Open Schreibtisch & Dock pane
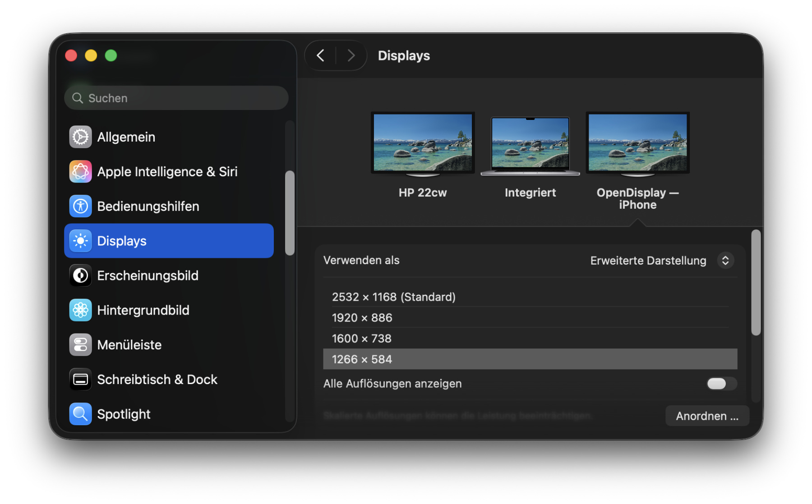 (169, 380)
